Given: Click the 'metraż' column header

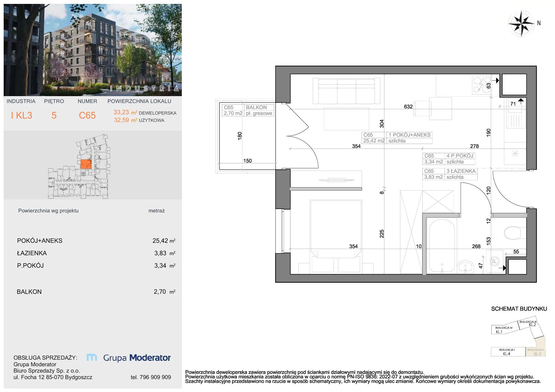Looking at the screenshot, I should pos(157,211).
